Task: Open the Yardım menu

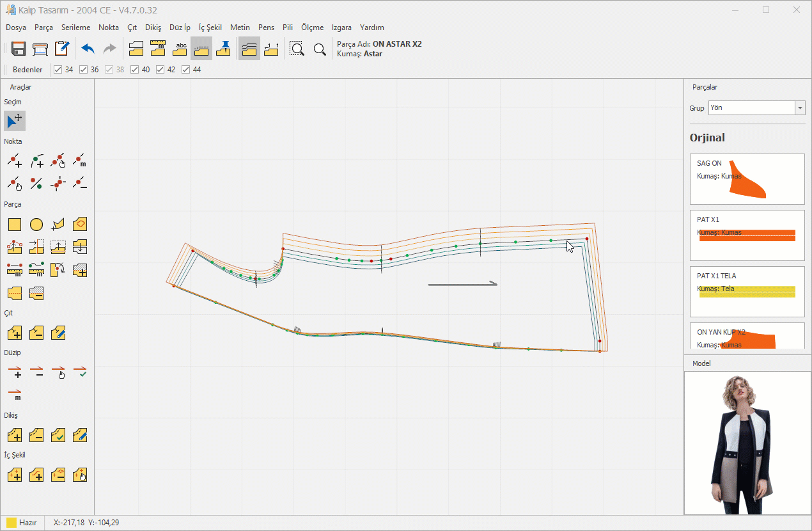Action: pyautogui.click(x=372, y=28)
